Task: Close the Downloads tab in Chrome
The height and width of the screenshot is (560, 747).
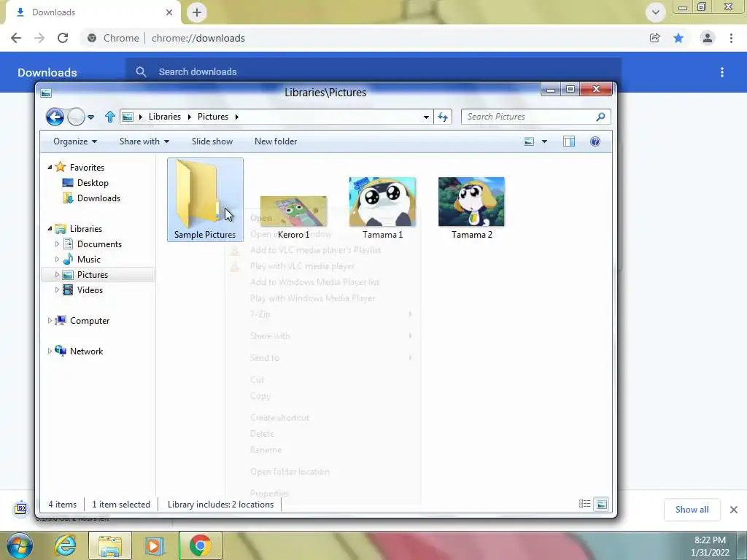Action: [x=169, y=12]
